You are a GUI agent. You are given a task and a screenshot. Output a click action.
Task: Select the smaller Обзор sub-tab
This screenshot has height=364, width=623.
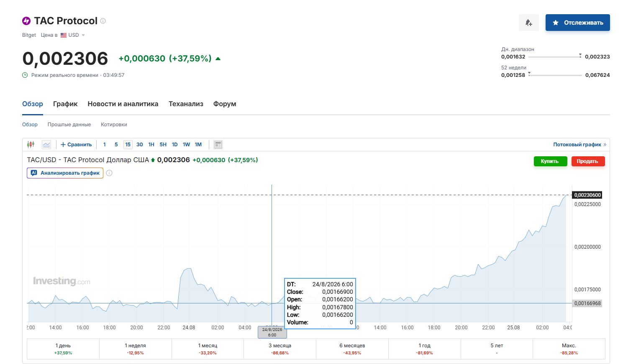click(30, 125)
